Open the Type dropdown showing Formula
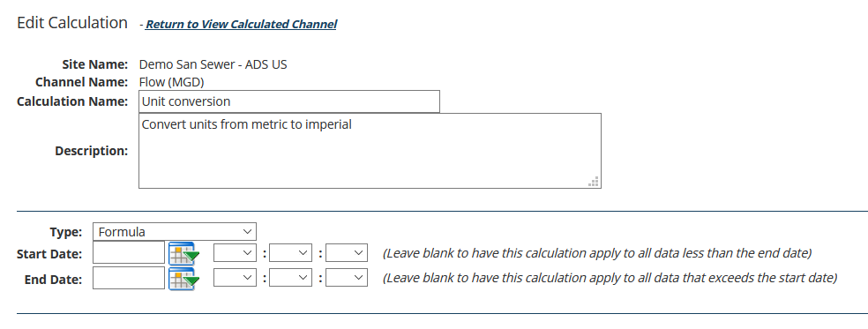This screenshot has height=329, width=868. point(175,231)
